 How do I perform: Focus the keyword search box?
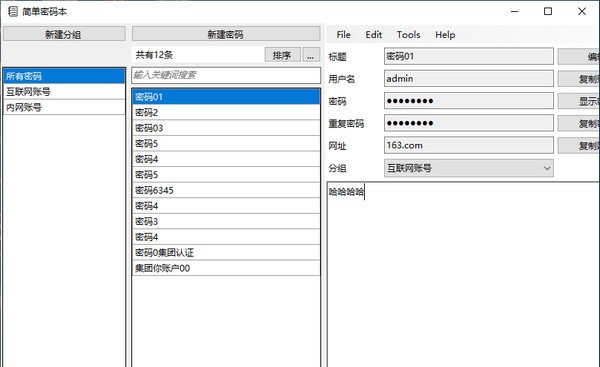[x=226, y=75]
